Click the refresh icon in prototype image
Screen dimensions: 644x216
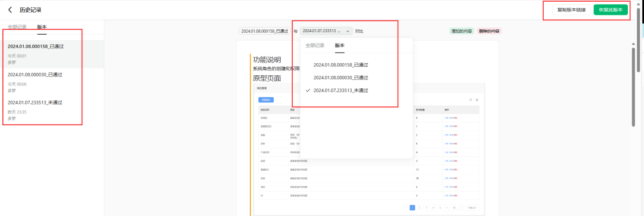point(470,100)
